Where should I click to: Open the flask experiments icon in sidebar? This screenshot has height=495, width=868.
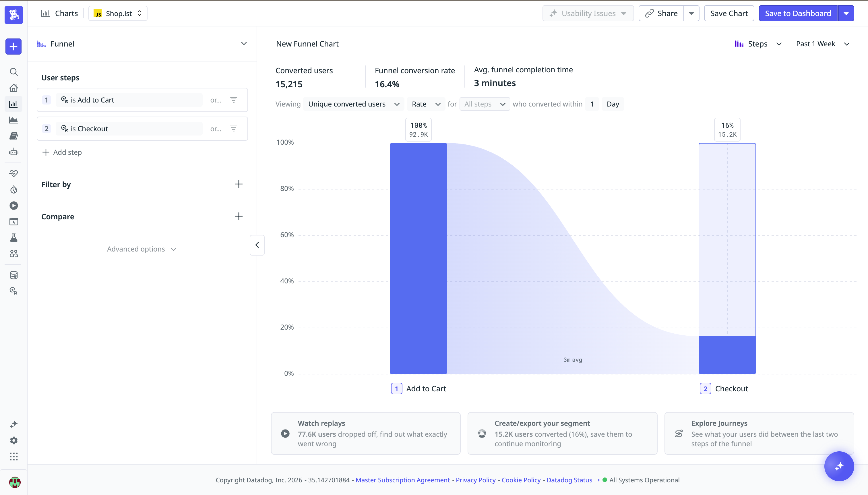[13, 238]
